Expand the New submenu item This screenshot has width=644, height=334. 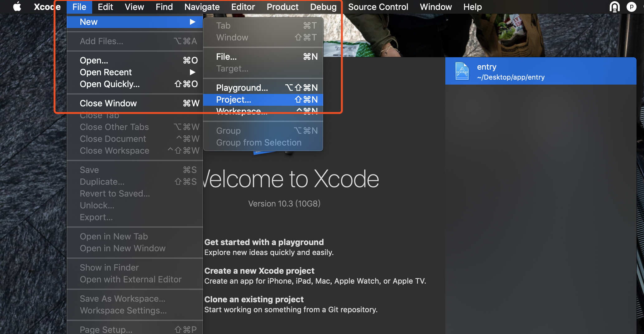135,22
